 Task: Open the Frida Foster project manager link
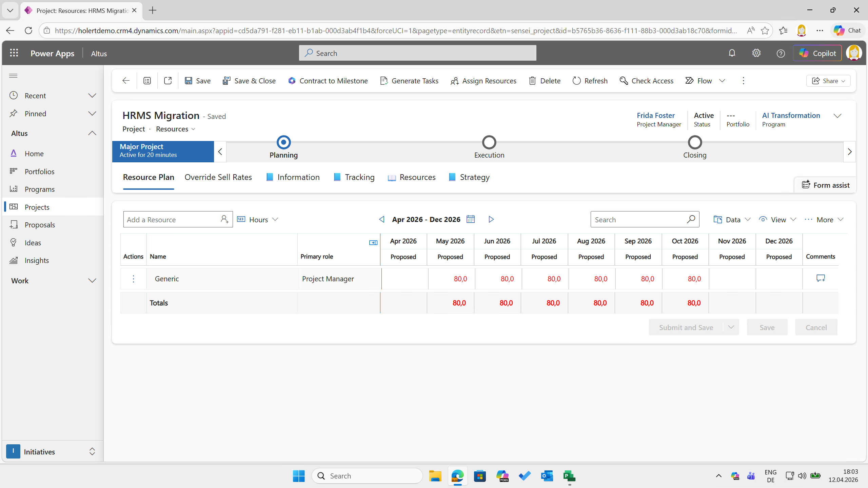coord(655,115)
